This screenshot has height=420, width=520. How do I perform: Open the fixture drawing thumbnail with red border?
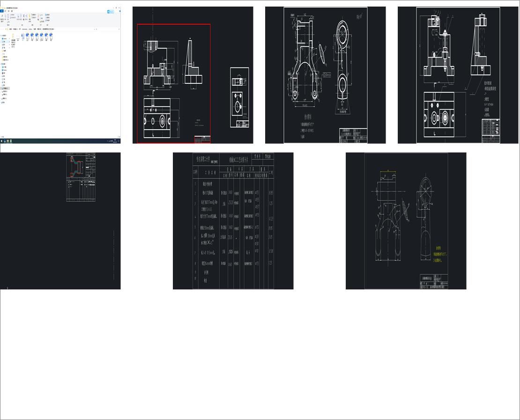click(x=193, y=75)
